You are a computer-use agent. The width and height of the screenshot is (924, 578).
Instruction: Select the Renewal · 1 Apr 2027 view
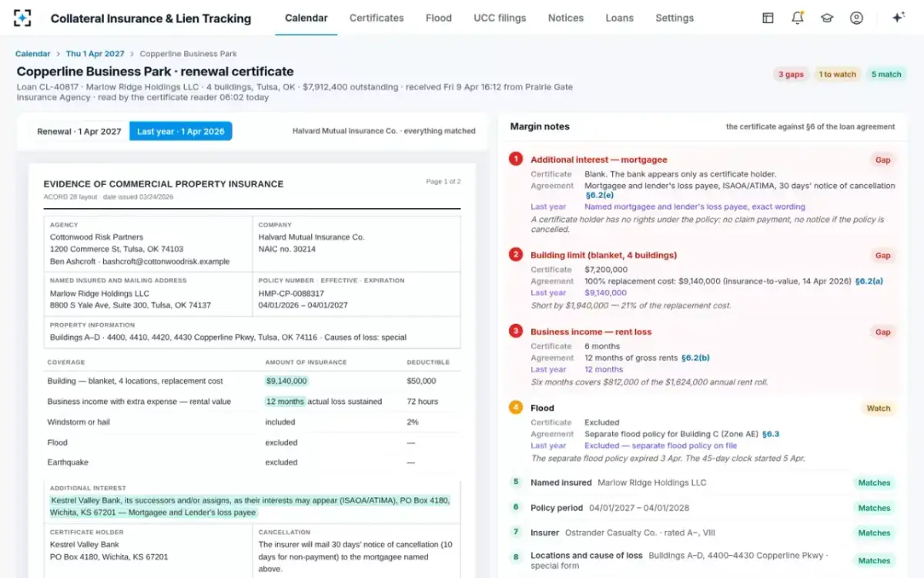tap(79, 131)
